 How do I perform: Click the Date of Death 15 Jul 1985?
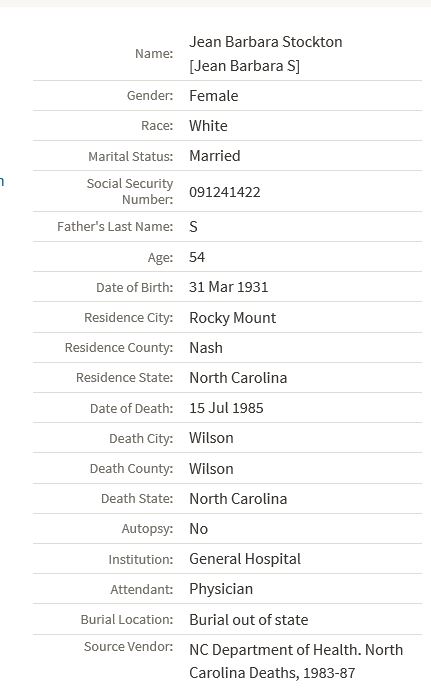(226, 408)
